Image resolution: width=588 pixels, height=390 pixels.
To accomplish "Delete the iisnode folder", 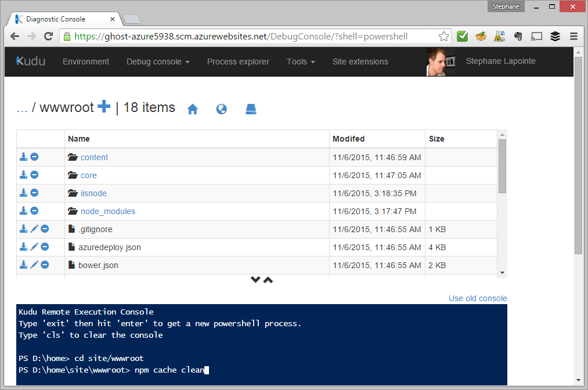I will (x=34, y=193).
